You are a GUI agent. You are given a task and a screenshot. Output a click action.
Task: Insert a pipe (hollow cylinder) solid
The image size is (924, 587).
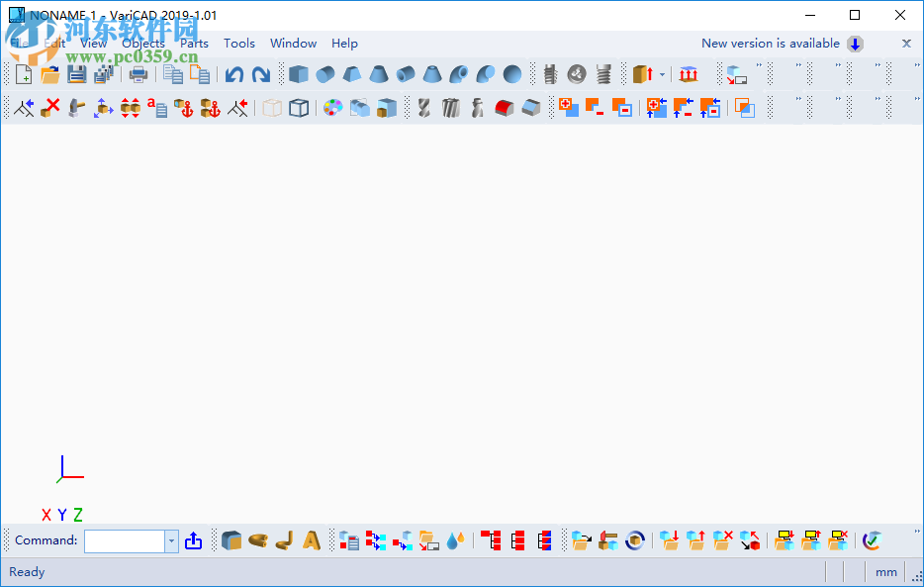coord(406,74)
